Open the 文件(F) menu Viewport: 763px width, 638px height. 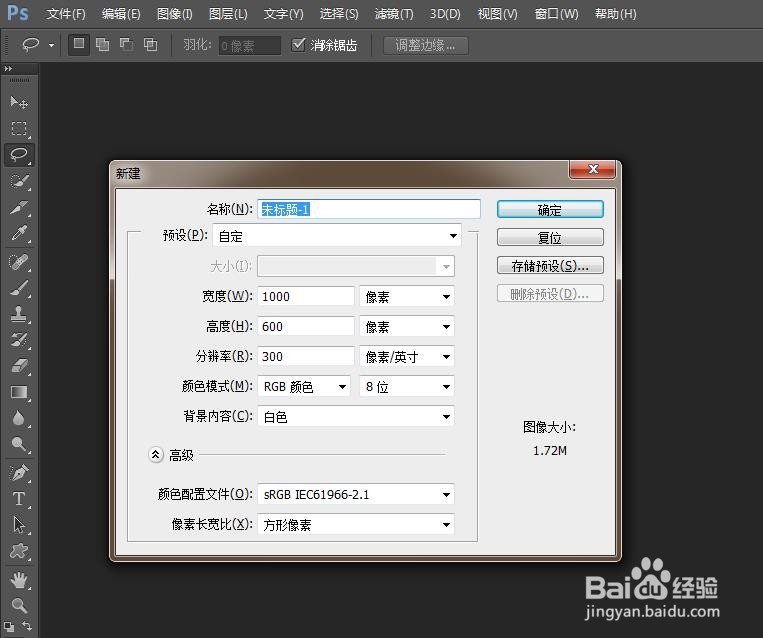click(66, 14)
